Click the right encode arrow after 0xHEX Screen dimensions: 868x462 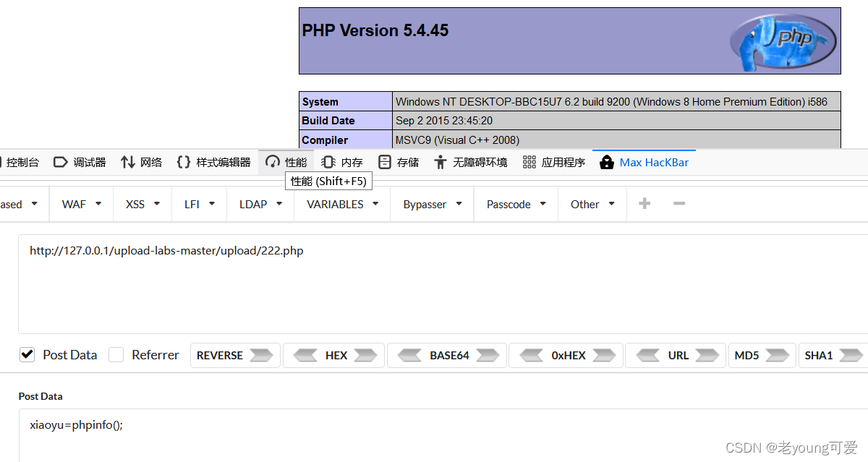pyautogui.click(x=604, y=355)
